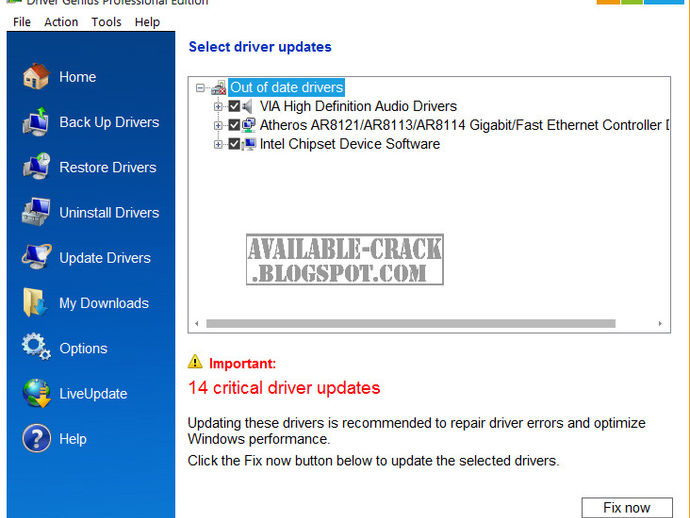Expand the Intel Chipset Device Software node
This screenshot has height=518, width=690.
218,144
